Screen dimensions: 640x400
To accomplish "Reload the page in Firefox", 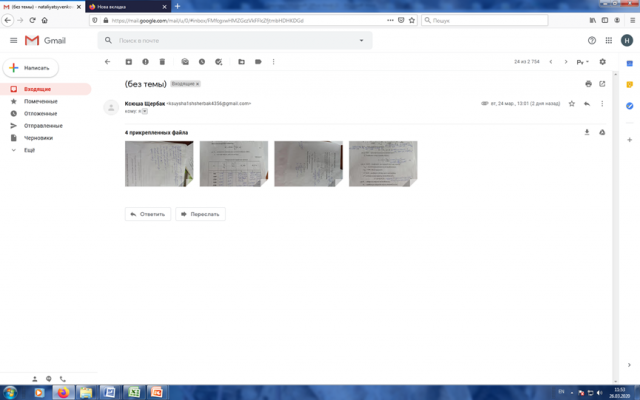I will tap(32, 20).
